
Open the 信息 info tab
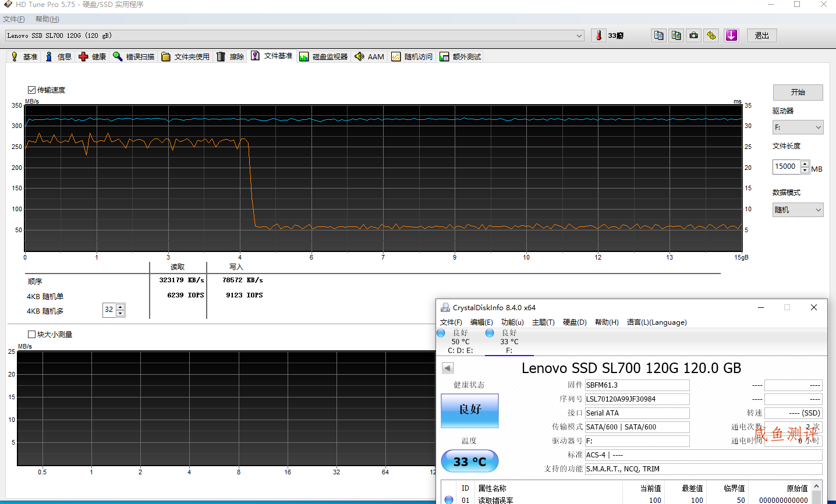pos(58,56)
